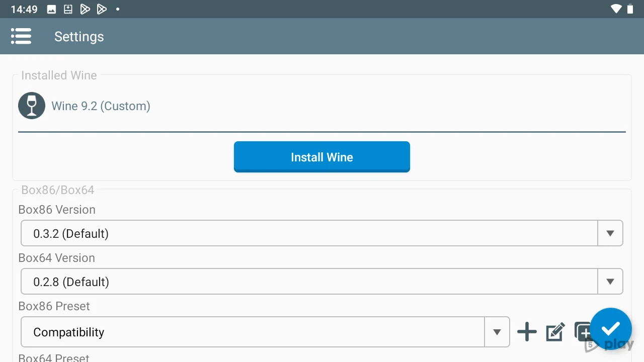Tap the SD card notification icon
Image resolution: width=644 pixels, height=362 pixels.
(x=68, y=9)
